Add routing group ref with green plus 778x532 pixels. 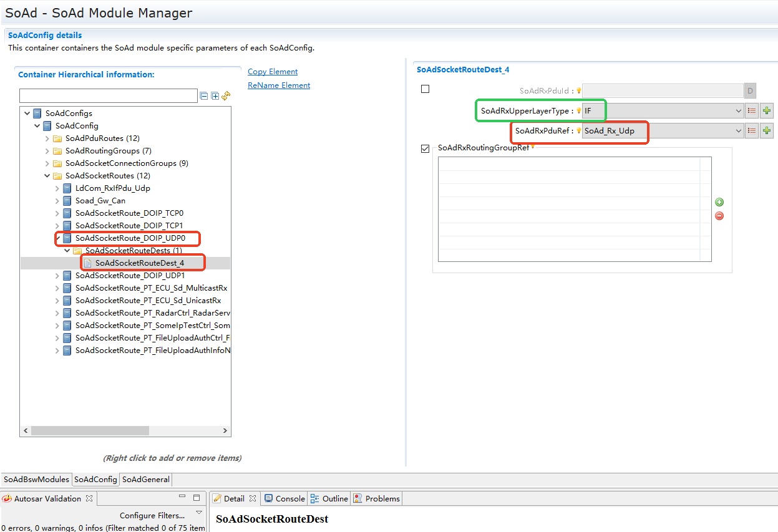tap(719, 202)
